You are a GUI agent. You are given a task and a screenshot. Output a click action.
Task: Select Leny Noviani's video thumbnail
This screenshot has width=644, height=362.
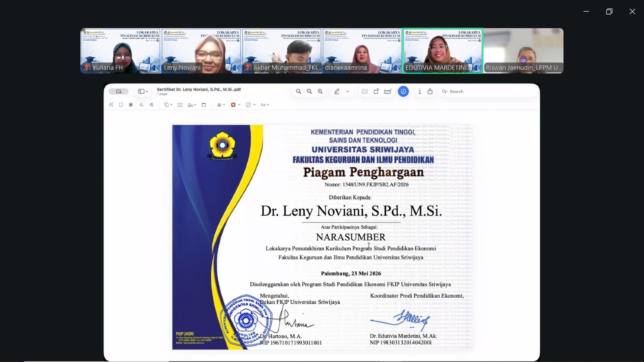pos(201,51)
